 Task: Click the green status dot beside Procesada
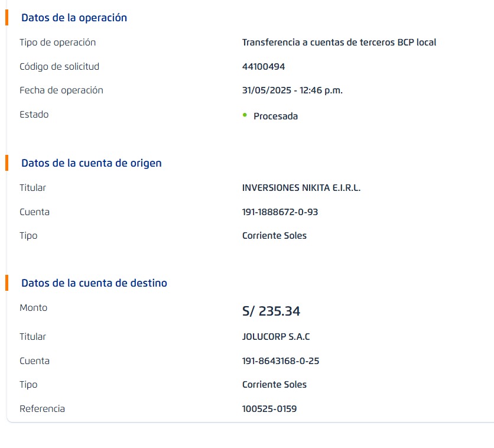coord(245,115)
